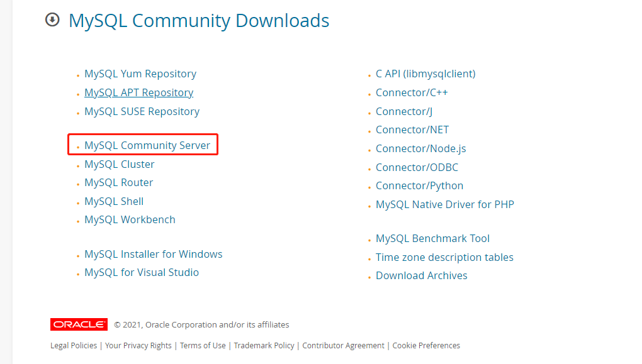Open Legal Policies footer link
Screen dimensions: 642x364
click(x=74, y=346)
